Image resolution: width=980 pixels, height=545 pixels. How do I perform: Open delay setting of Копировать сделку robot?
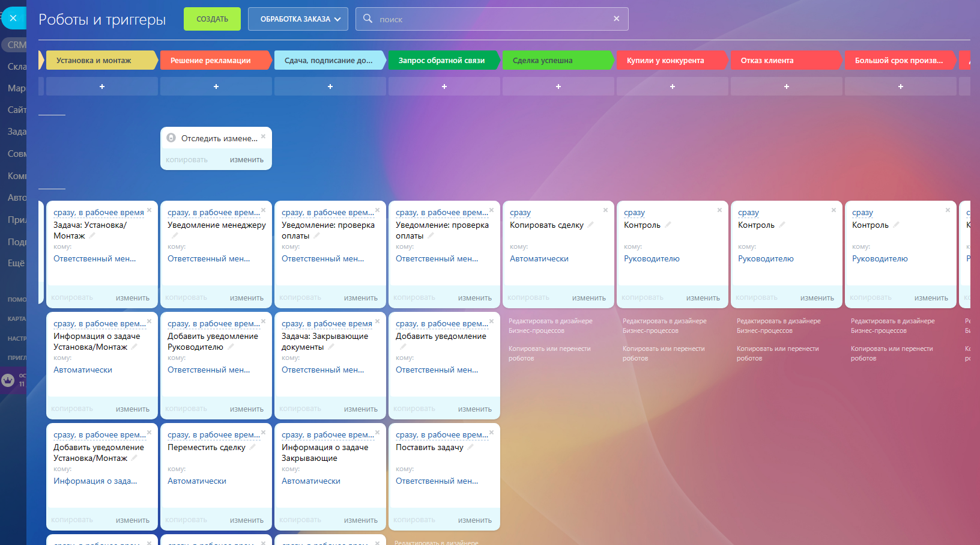(520, 213)
